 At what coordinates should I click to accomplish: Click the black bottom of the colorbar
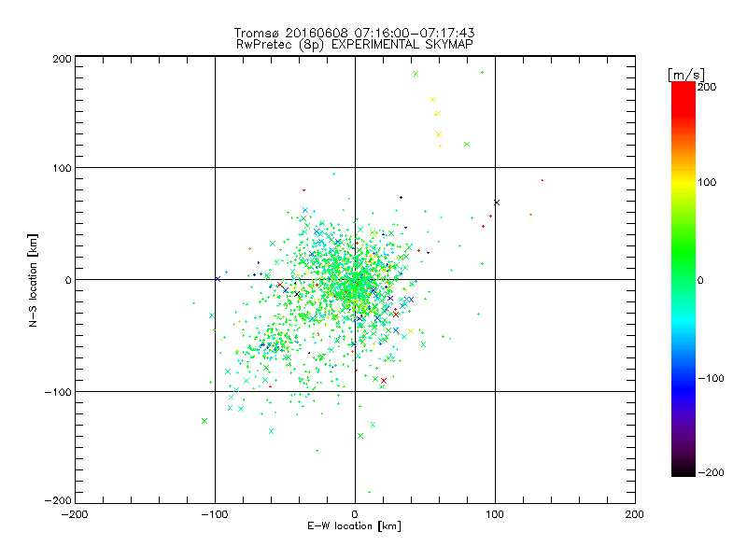pyautogui.click(x=684, y=470)
